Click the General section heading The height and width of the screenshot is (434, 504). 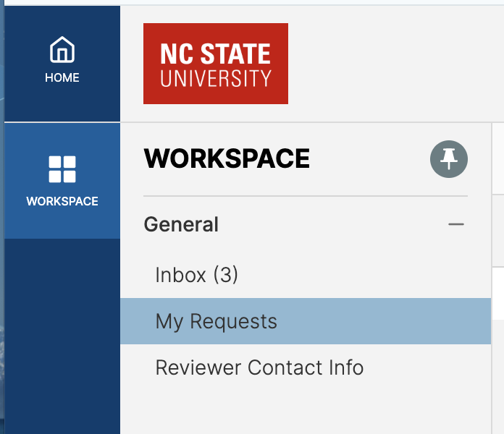(x=181, y=224)
